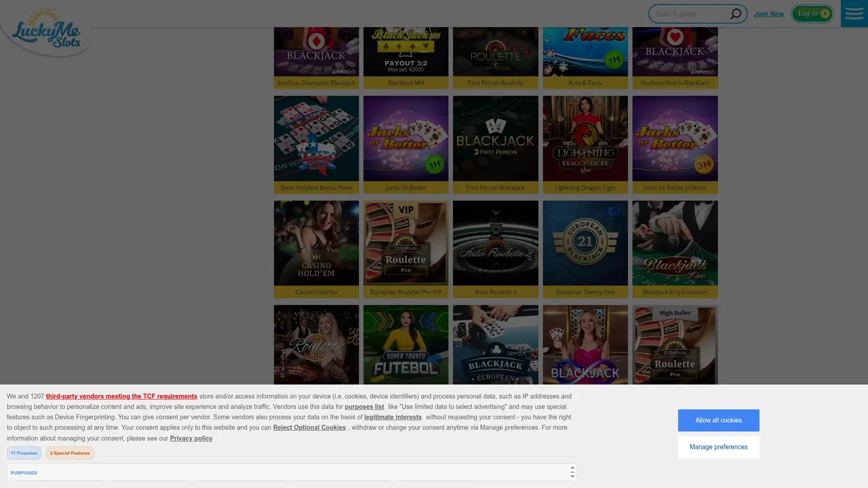This screenshot has width=868, height=488.
Task: Open European Roulette Pro VIP thumbnail
Action: (406, 243)
